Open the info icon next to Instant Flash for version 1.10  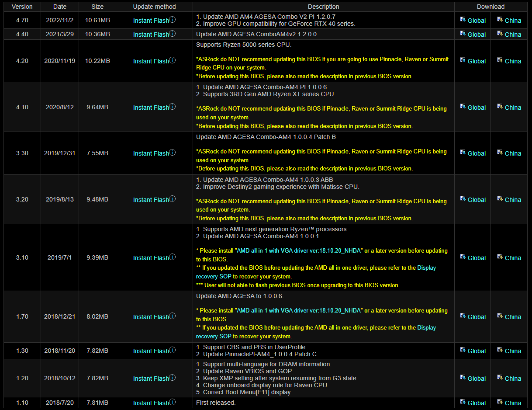pyautogui.click(x=172, y=402)
